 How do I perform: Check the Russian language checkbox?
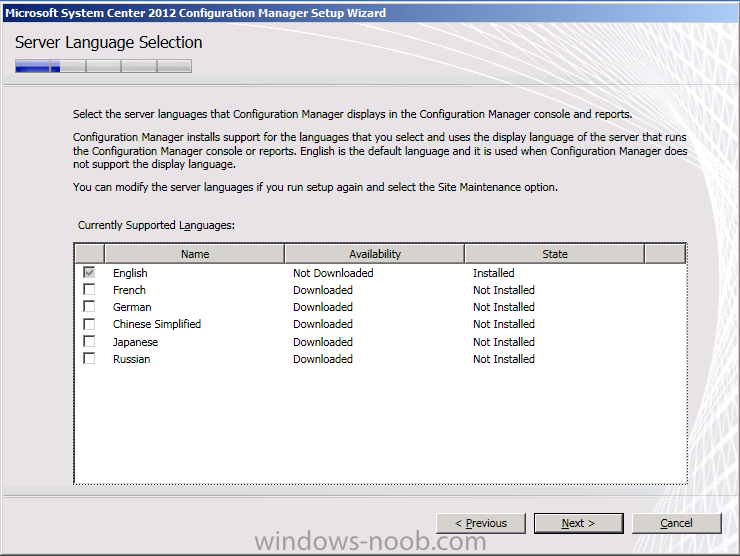pos(89,358)
